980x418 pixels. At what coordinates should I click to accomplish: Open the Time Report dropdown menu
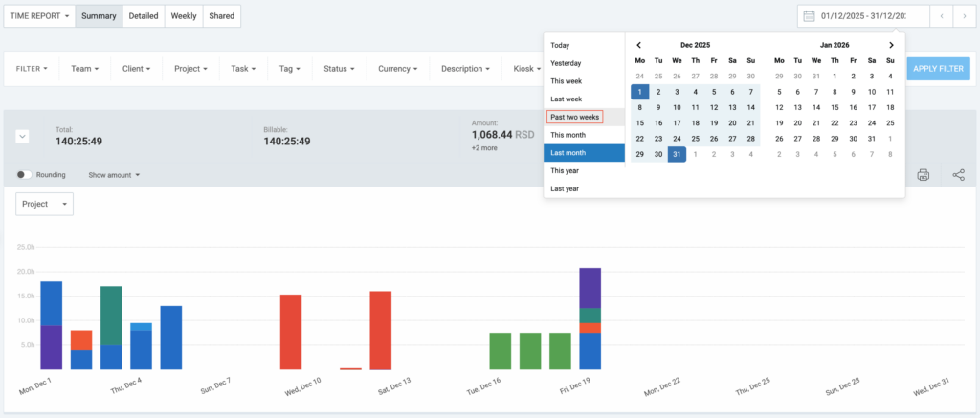(38, 16)
